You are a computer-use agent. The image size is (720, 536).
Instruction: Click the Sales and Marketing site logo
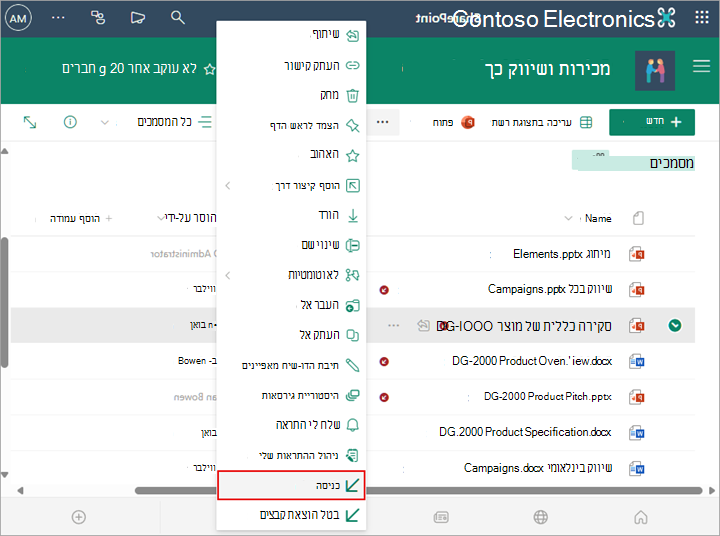pos(655,71)
